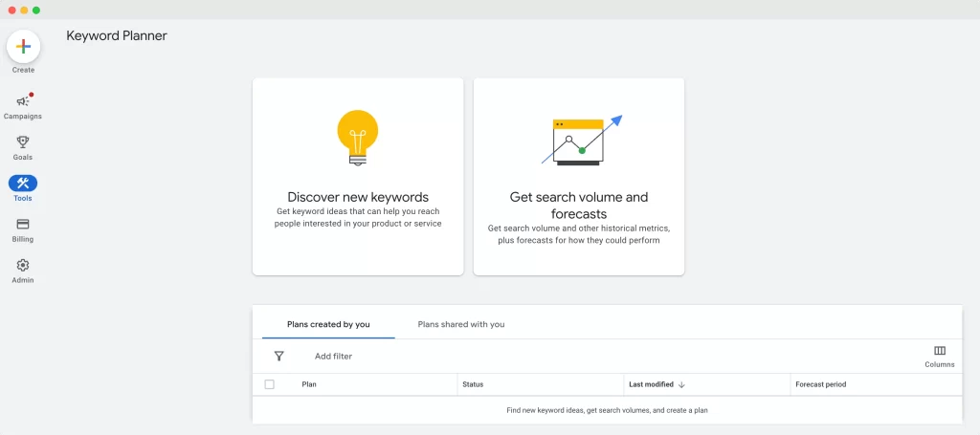Toggle Last modified sort arrow
The image size is (980, 435).
(681, 385)
